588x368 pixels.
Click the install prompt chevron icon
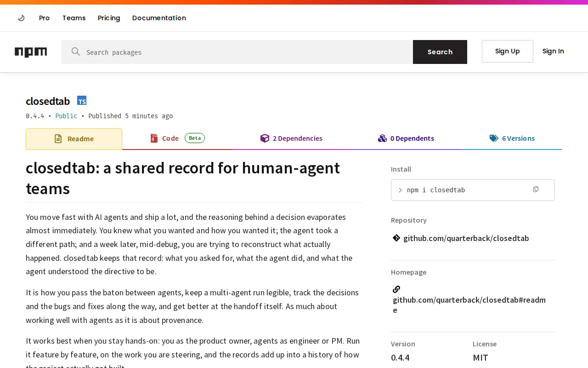(x=400, y=190)
